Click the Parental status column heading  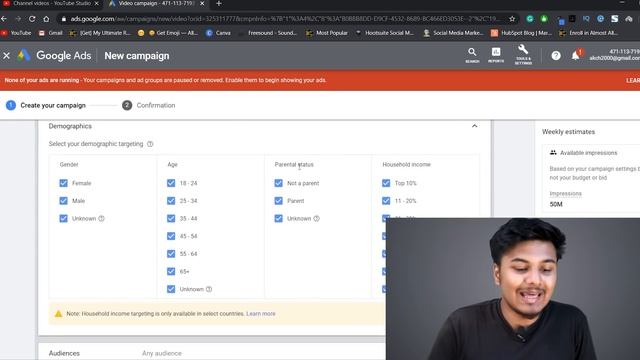click(x=294, y=164)
